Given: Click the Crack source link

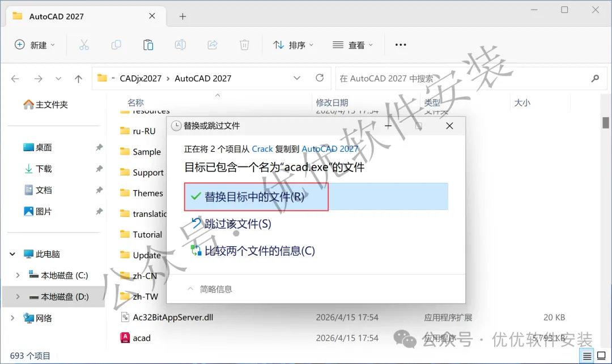Looking at the screenshot, I should pyautogui.click(x=262, y=149).
